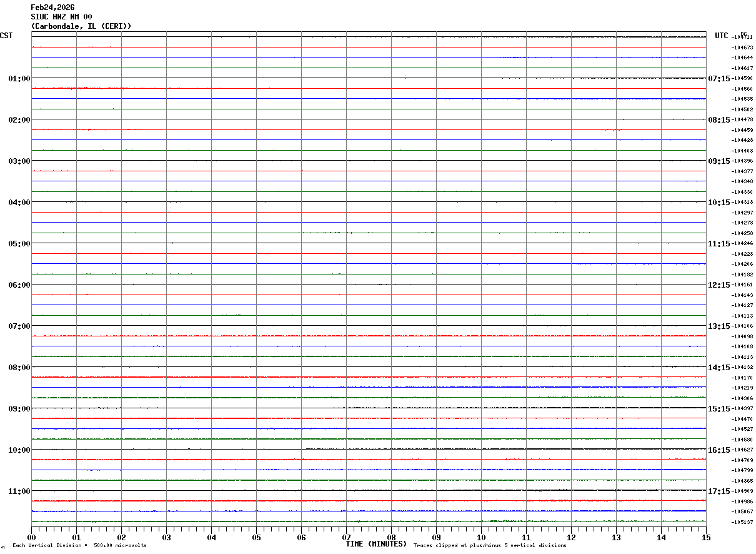Click the DC offset value -104297
The width and height of the screenshot is (756, 554).
[x=742, y=213]
